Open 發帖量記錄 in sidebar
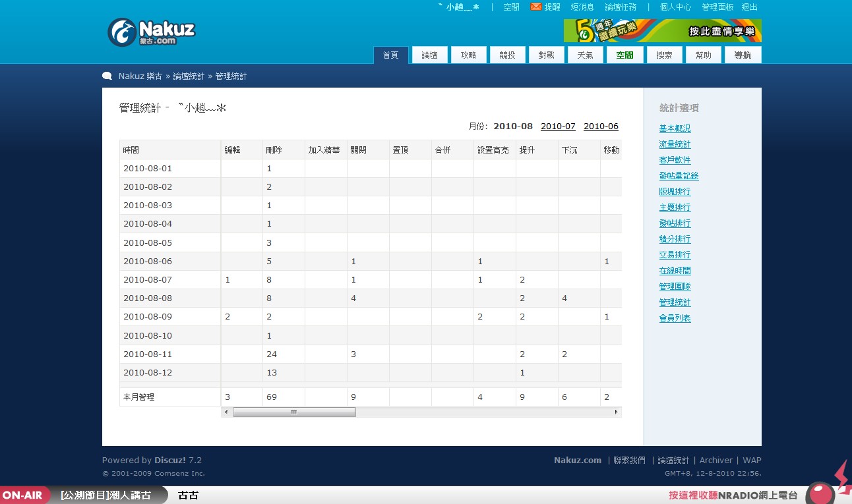 point(679,176)
